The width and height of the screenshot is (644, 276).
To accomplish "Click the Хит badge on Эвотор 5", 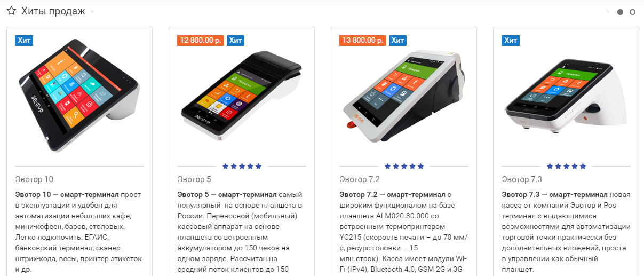I will (x=235, y=40).
